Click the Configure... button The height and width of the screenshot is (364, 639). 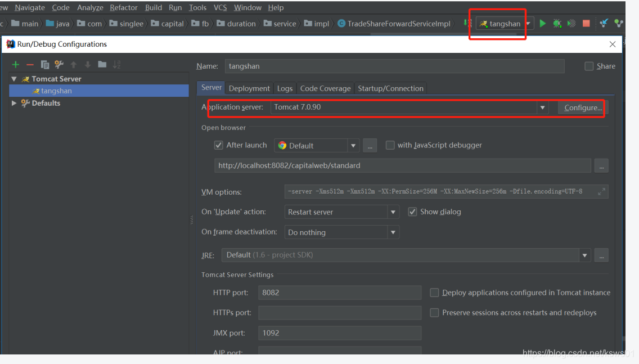point(583,107)
